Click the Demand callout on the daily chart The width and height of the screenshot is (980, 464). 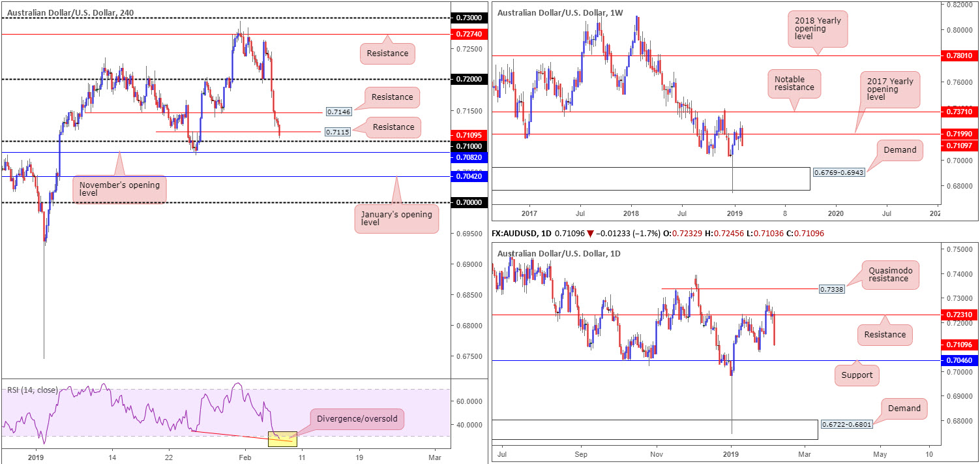[x=904, y=409]
